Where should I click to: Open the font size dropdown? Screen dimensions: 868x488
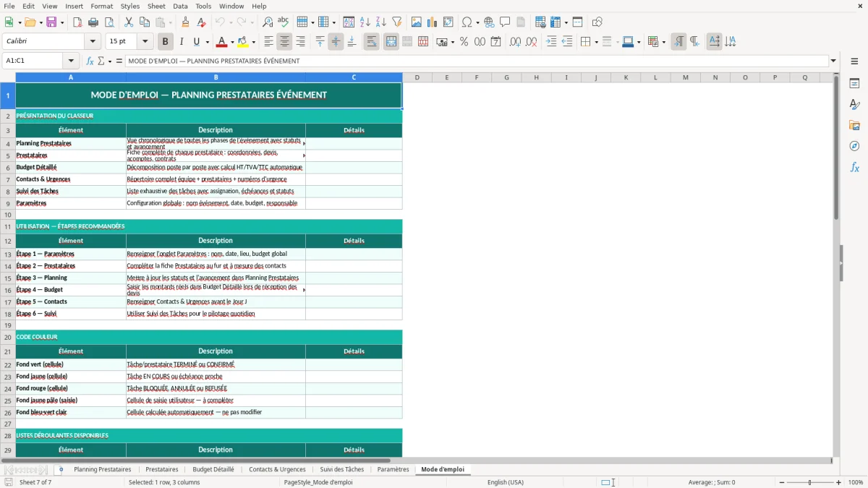(x=145, y=41)
